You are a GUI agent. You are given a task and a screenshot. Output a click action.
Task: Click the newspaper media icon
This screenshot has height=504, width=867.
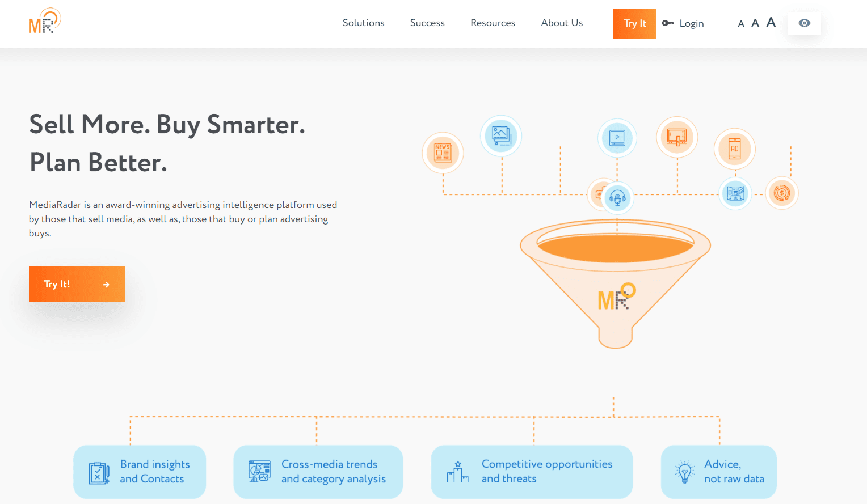coord(443,153)
